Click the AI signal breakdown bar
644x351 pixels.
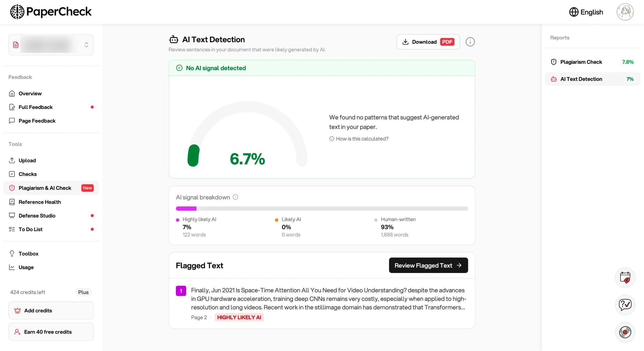pos(322,209)
